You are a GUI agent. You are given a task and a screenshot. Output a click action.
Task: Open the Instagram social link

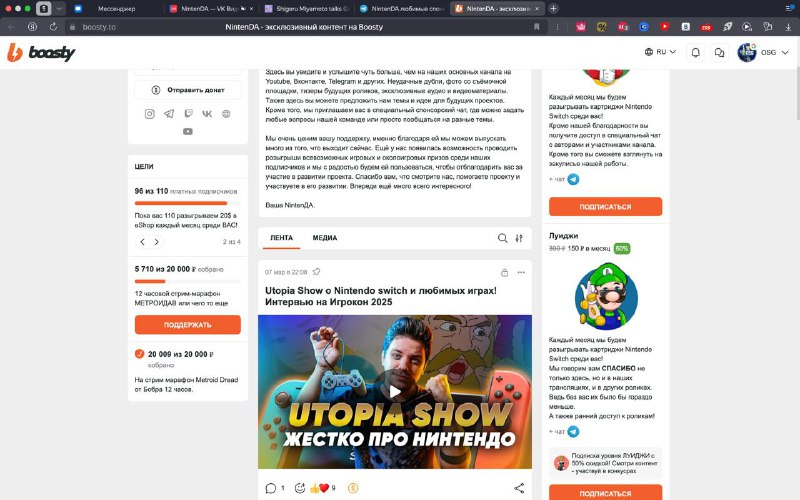(149, 114)
